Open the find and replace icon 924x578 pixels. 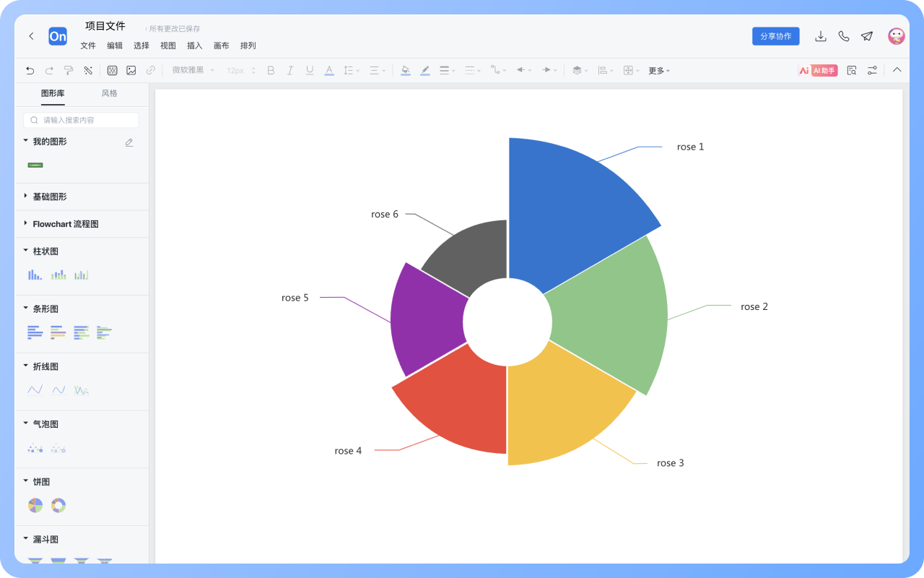[852, 71]
